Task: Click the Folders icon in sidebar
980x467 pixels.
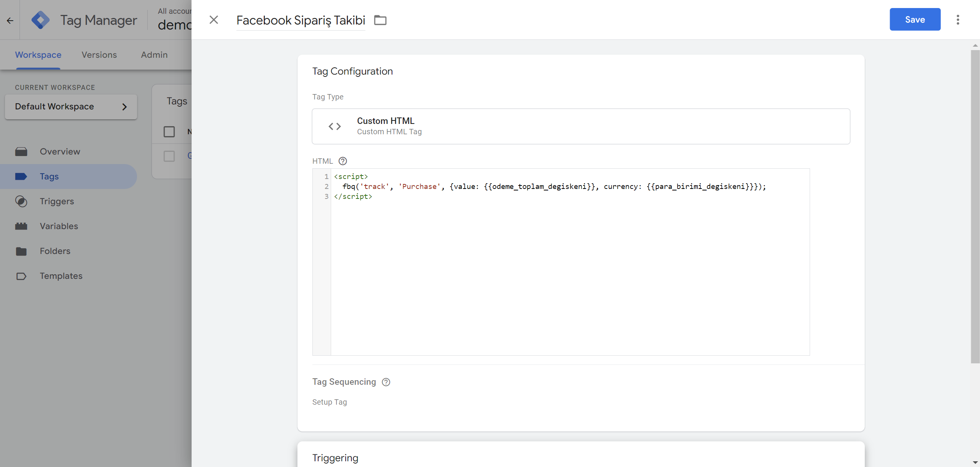Action: coord(21,251)
